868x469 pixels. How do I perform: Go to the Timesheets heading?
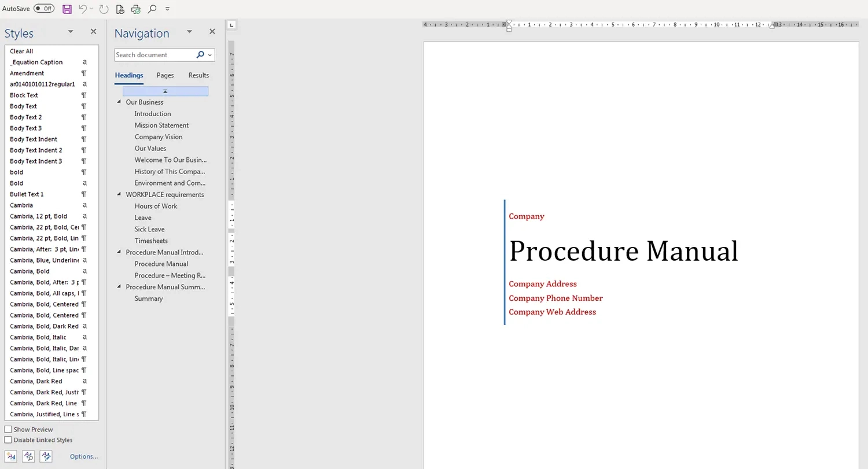pyautogui.click(x=151, y=241)
